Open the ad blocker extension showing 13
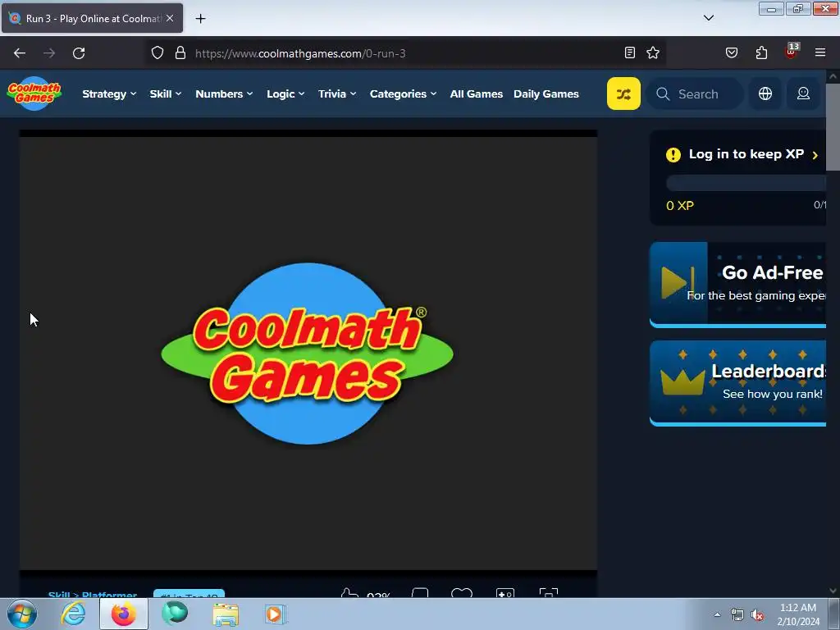 click(792, 51)
